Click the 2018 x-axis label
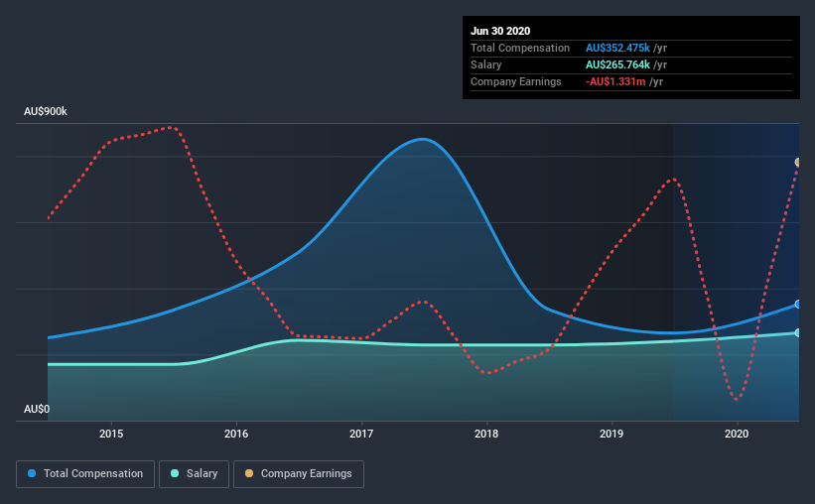The height and width of the screenshot is (504, 815). pos(486,434)
